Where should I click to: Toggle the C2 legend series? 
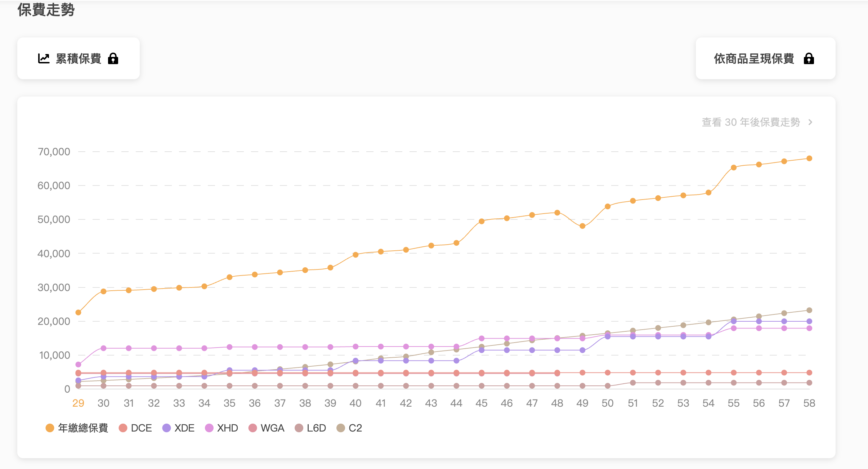(355, 428)
